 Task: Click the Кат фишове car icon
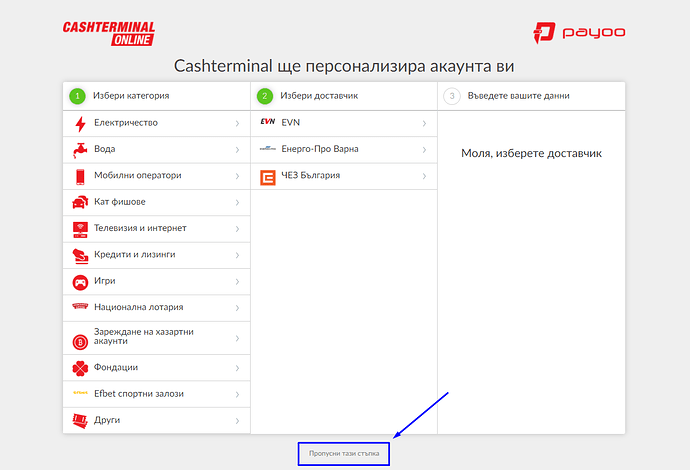coord(80,202)
